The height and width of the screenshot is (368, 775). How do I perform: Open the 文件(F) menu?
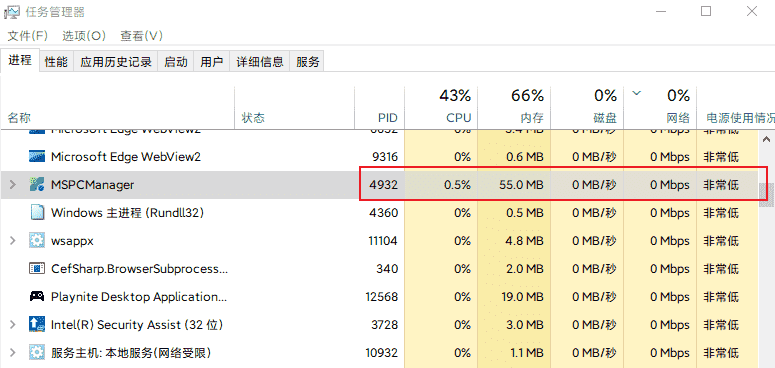[28, 36]
